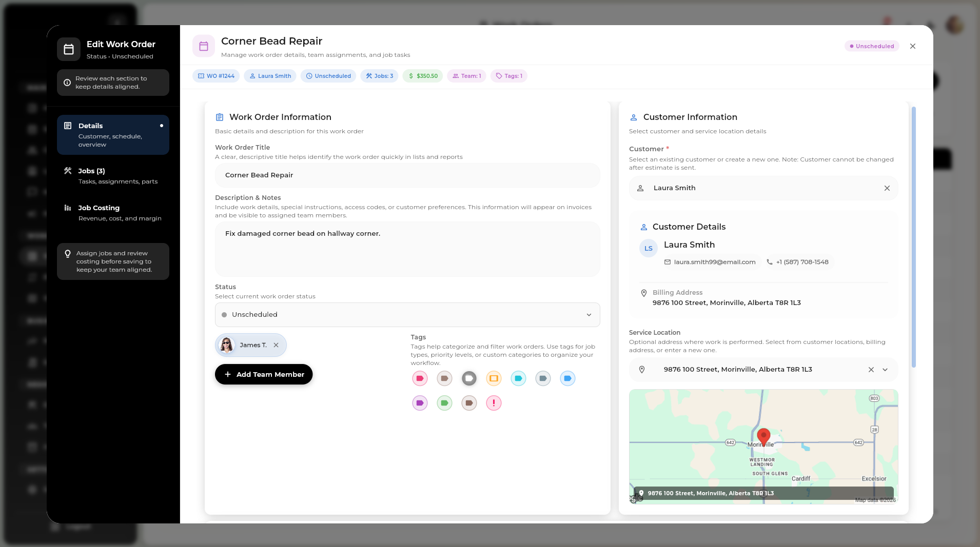Image resolution: width=980 pixels, height=547 pixels.
Task: Click the Customer Information person icon
Action: 635,117
